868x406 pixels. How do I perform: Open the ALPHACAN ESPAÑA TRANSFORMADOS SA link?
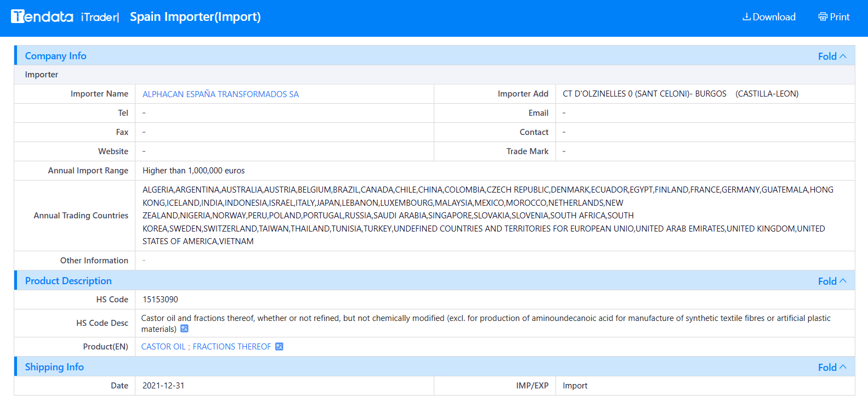click(220, 94)
